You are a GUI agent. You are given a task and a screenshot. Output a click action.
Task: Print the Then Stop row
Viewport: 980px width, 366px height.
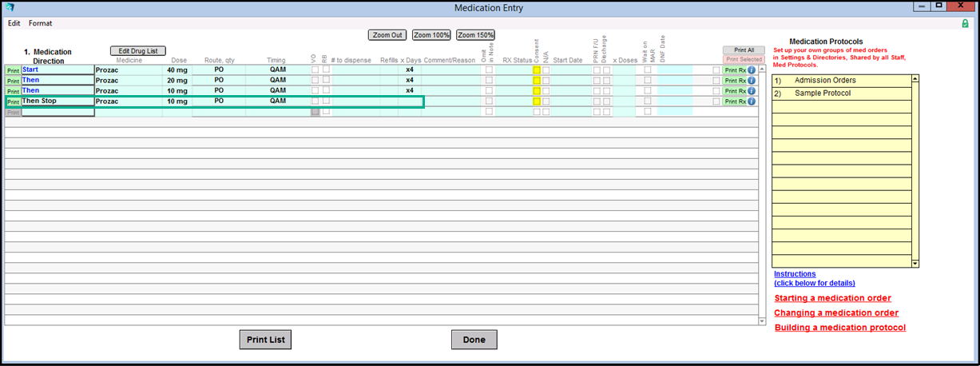(13, 101)
